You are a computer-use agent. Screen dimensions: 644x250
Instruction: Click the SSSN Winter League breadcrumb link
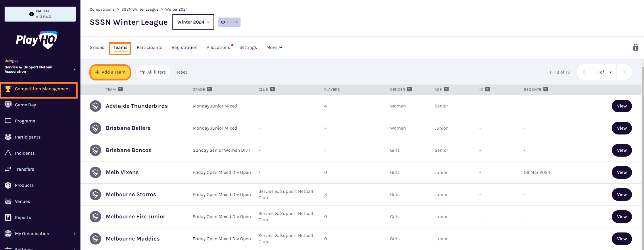140,9
